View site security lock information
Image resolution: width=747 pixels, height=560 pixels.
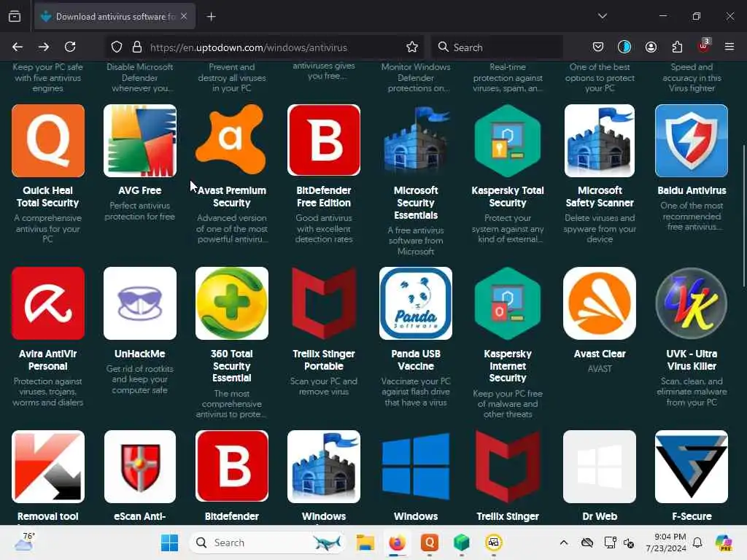(x=137, y=47)
